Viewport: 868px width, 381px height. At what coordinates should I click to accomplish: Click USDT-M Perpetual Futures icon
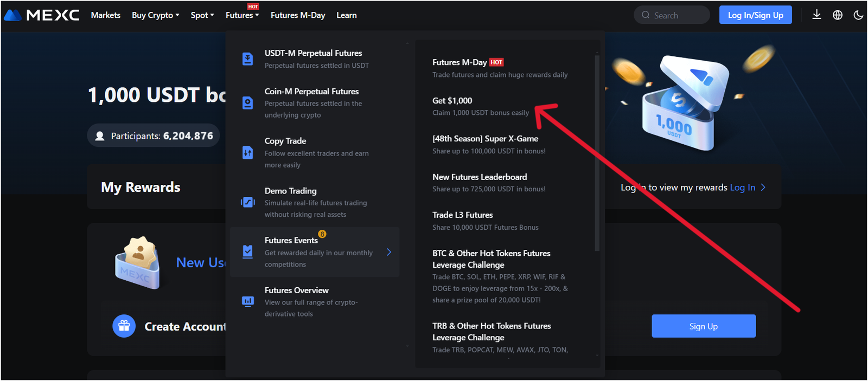click(247, 59)
